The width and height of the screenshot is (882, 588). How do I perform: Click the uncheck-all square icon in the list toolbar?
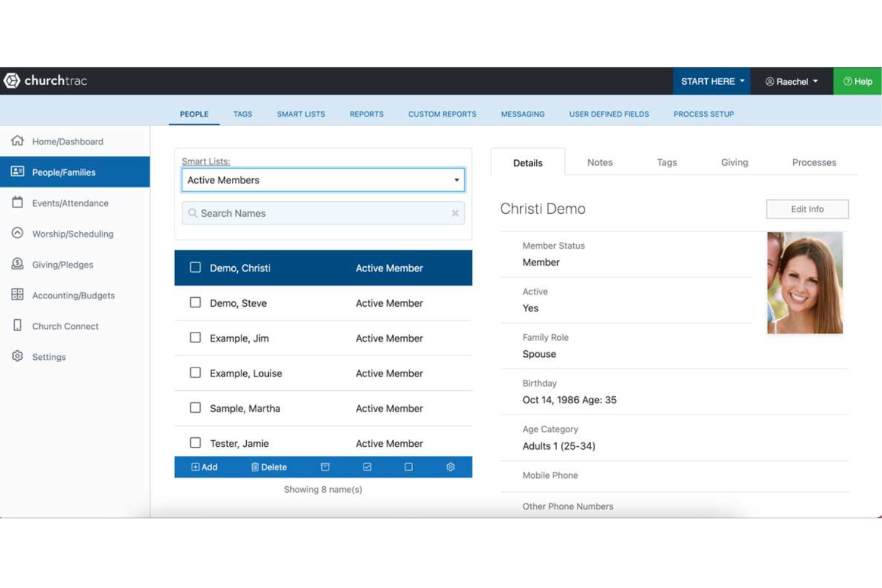point(408,467)
